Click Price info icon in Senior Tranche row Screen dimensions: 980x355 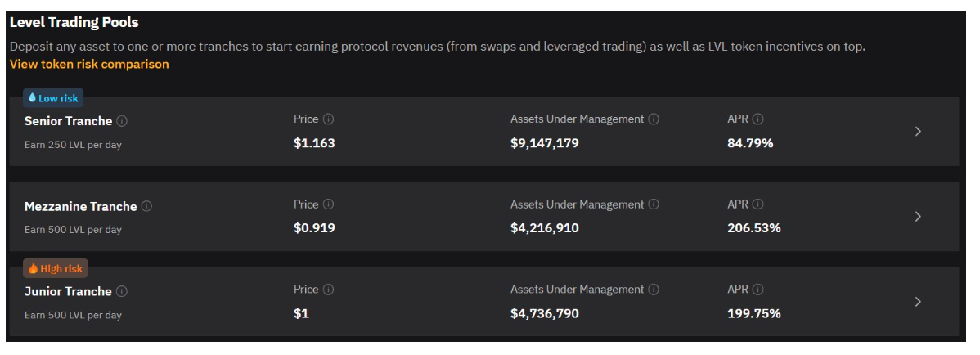point(328,119)
